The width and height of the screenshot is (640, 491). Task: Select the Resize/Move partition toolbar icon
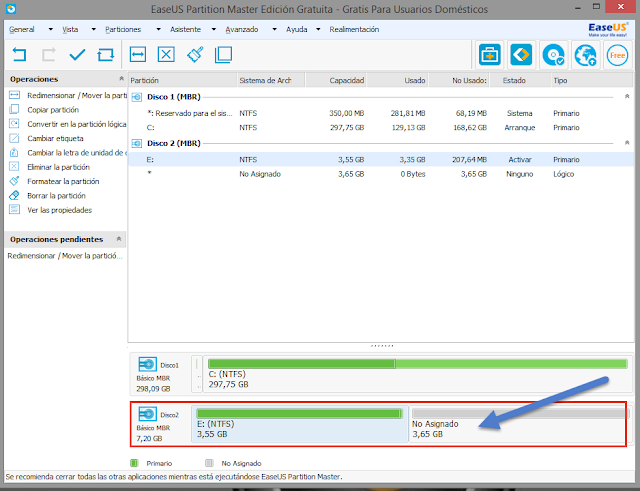138,54
